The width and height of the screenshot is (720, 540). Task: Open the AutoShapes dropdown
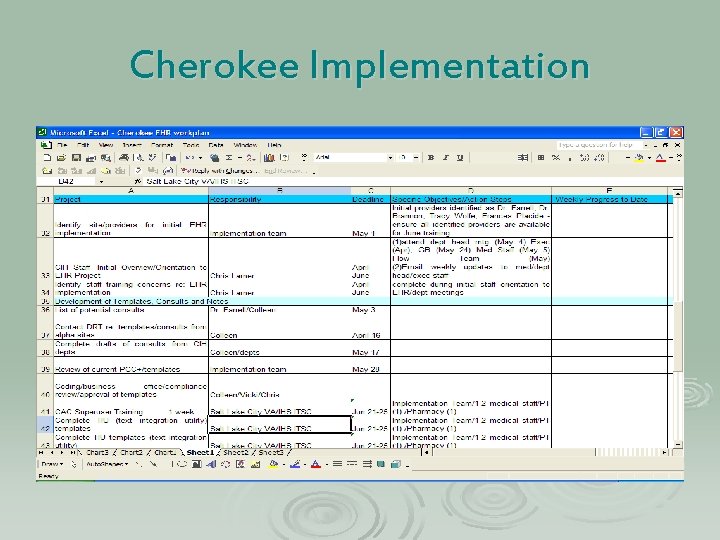pos(107,464)
